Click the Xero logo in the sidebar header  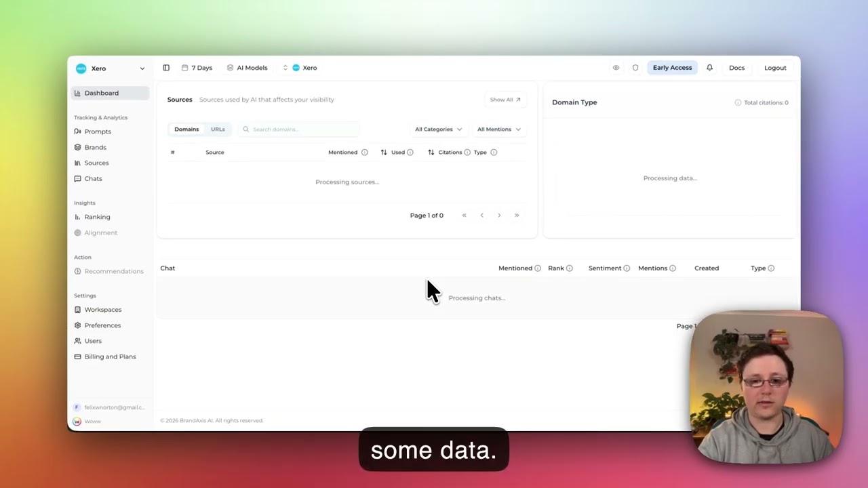(81, 68)
